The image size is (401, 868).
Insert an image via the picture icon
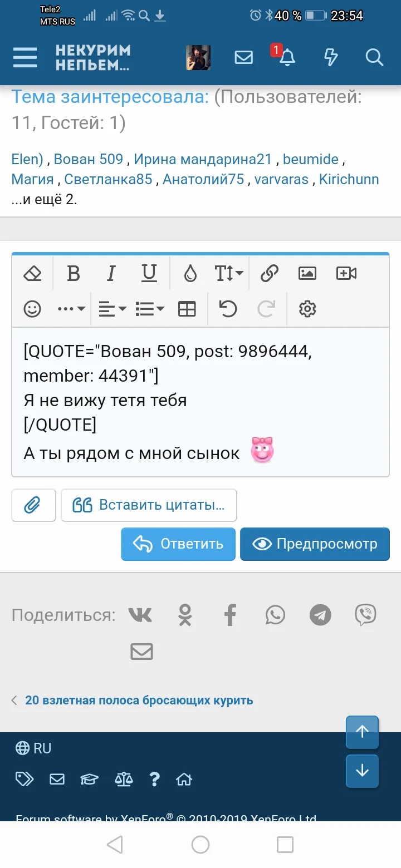[x=307, y=273]
